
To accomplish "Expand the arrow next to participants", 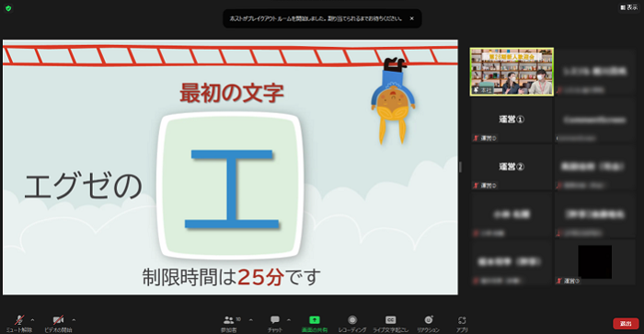I will pos(251,319).
